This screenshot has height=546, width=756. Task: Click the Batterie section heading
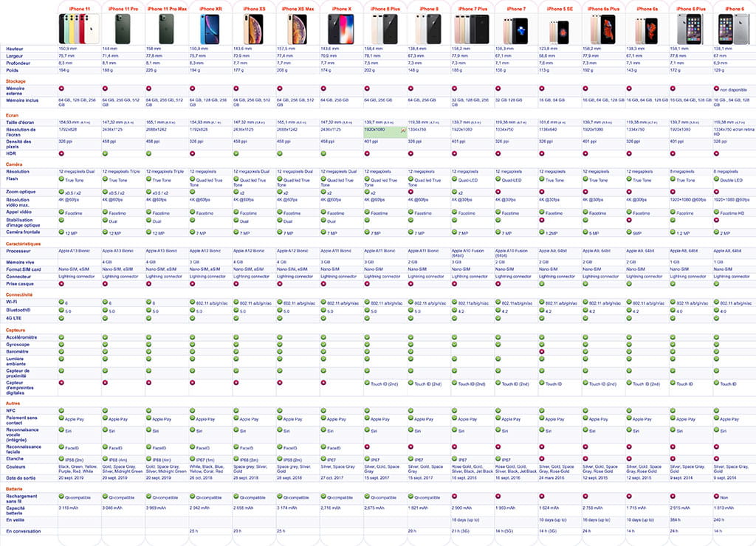point(15,488)
